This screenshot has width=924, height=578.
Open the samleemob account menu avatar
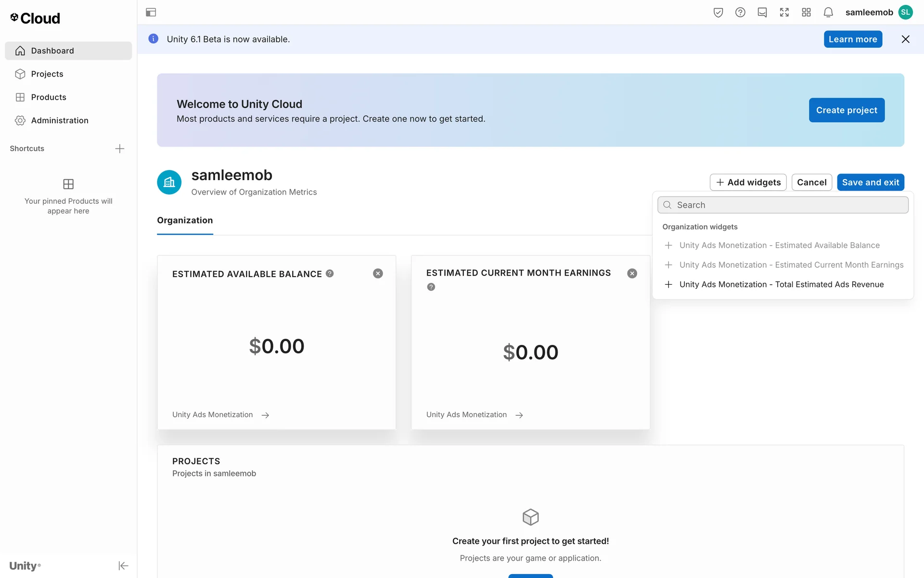(906, 13)
